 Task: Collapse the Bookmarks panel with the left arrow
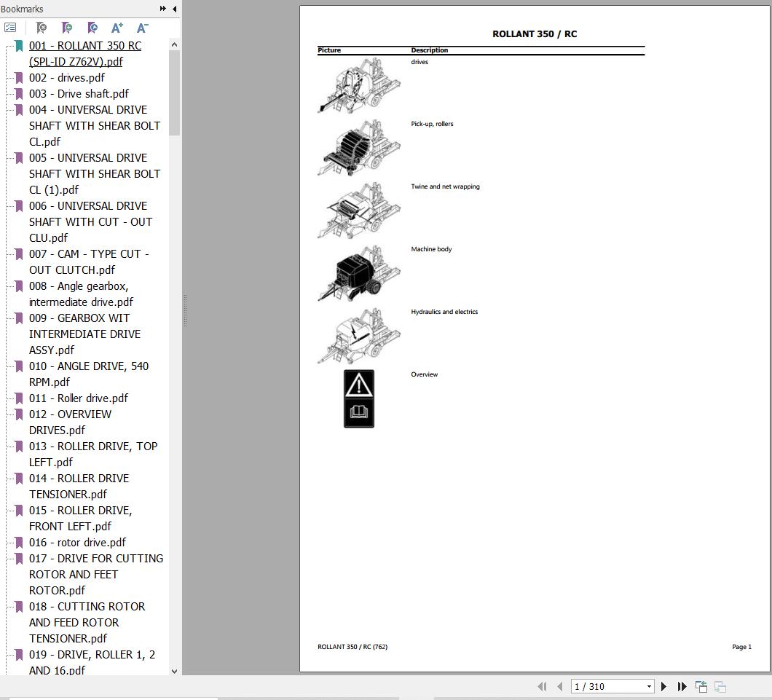pyautogui.click(x=174, y=8)
